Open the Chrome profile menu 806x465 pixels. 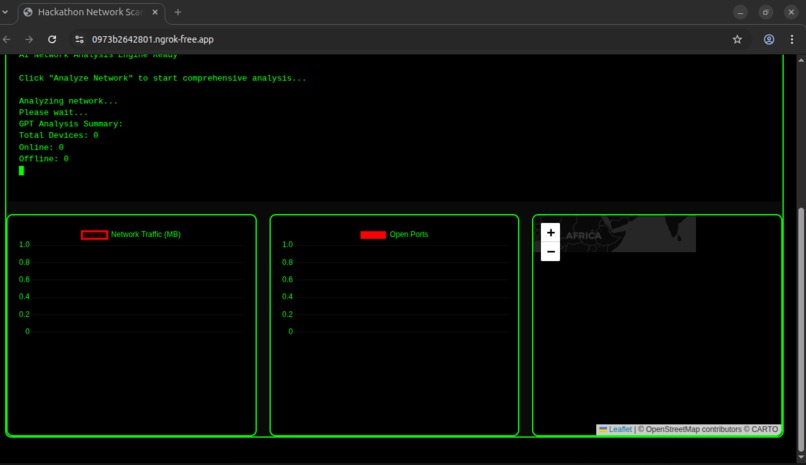click(x=768, y=39)
